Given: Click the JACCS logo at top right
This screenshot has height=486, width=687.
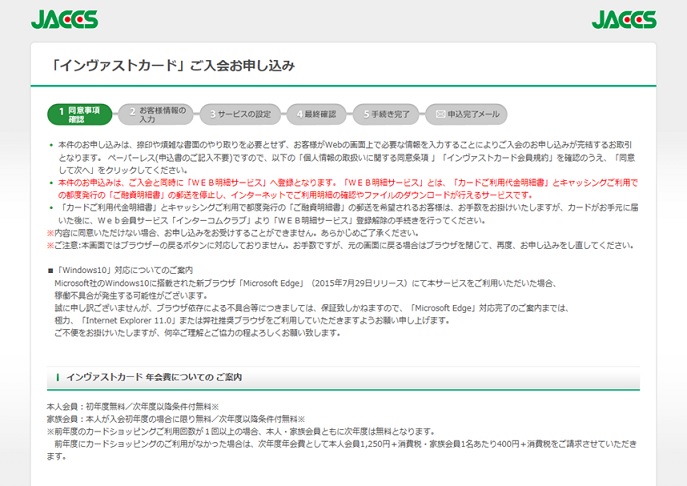Looking at the screenshot, I should pos(624,19).
